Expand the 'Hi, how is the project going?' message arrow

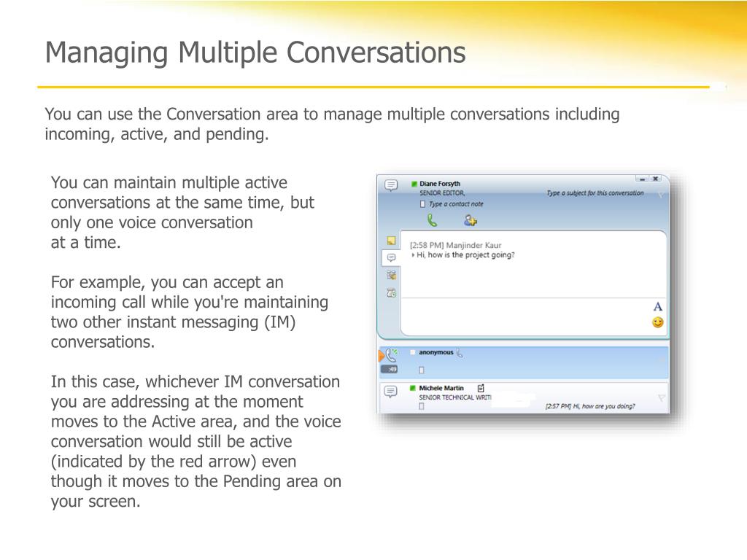coord(413,255)
